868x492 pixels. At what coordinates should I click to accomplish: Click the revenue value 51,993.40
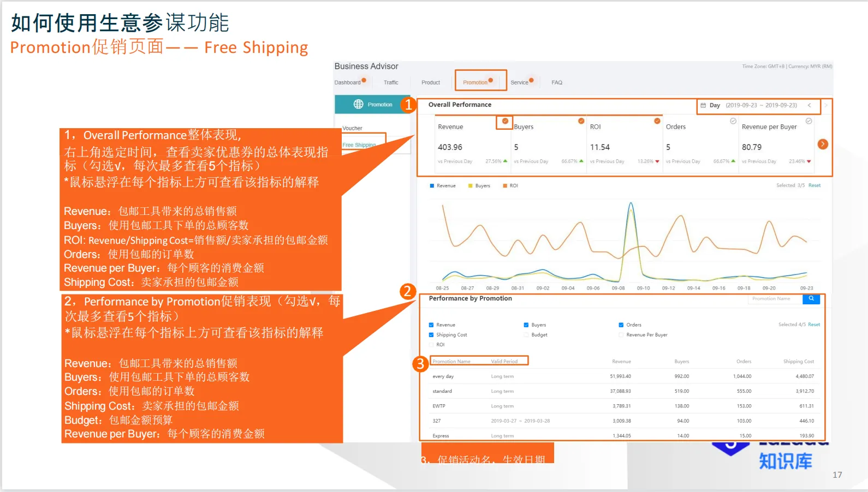coord(620,376)
